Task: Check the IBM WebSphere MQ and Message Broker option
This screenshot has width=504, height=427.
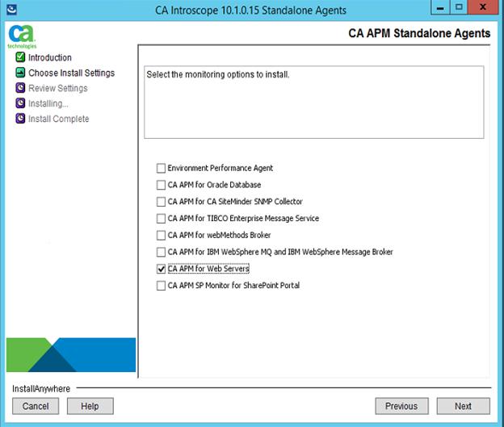Action: pos(161,252)
